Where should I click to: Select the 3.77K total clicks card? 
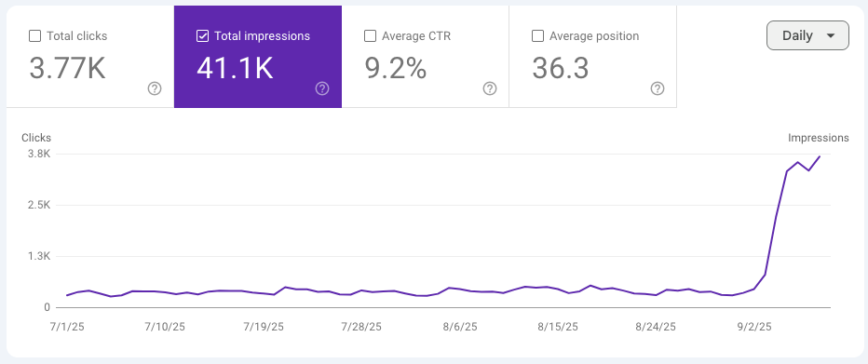click(x=90, y=57)
